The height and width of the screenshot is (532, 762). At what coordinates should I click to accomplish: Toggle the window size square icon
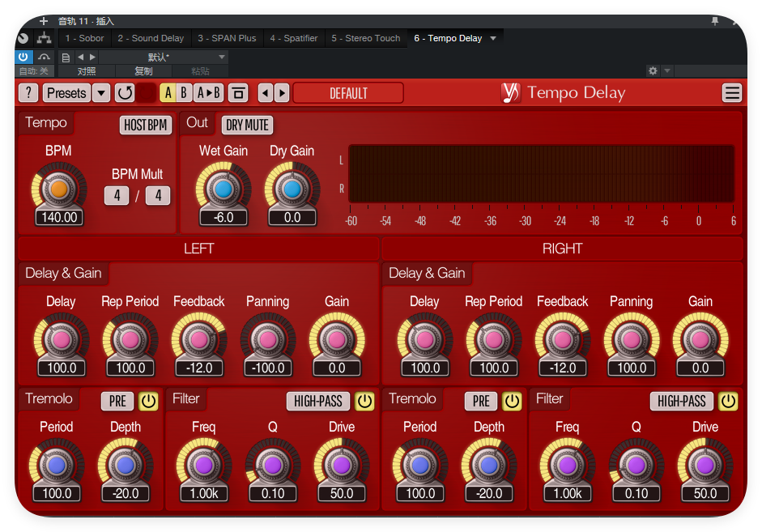[x=238, y=93]
